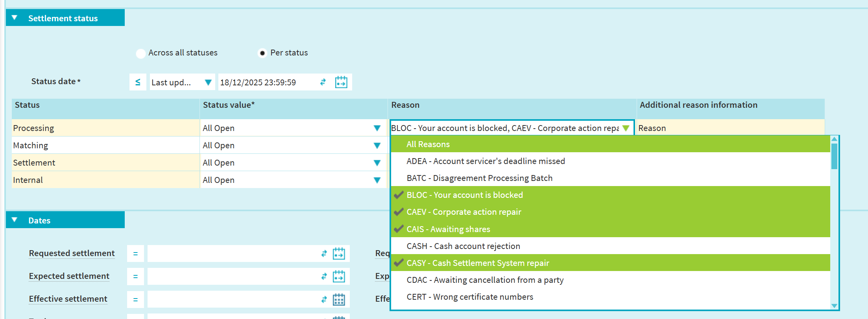The height and width of the screenshot is (319, 868).
Task: Choose CASH - Cash account rejection
Action: 463,246
